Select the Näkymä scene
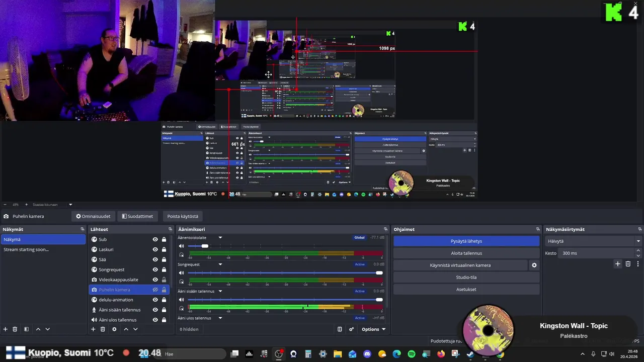The image size is (644, 362). (43, 239)
